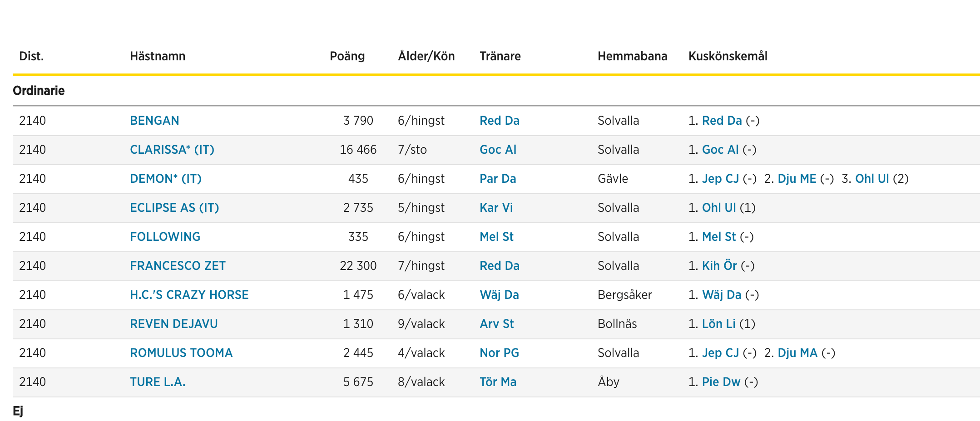980x421 pixels.
Task: Select driver Pie Dw link
Action: point(721,382)
